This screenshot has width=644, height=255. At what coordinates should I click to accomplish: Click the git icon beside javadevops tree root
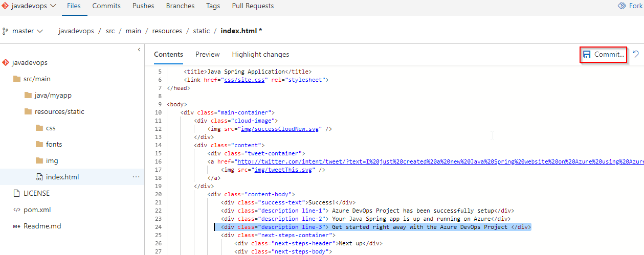tap(6, 62)
